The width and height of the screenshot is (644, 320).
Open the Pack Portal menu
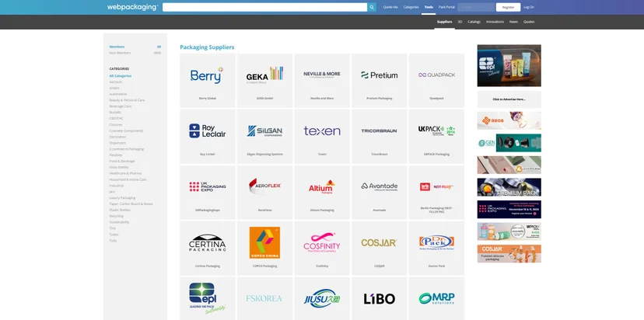point(446,7)
